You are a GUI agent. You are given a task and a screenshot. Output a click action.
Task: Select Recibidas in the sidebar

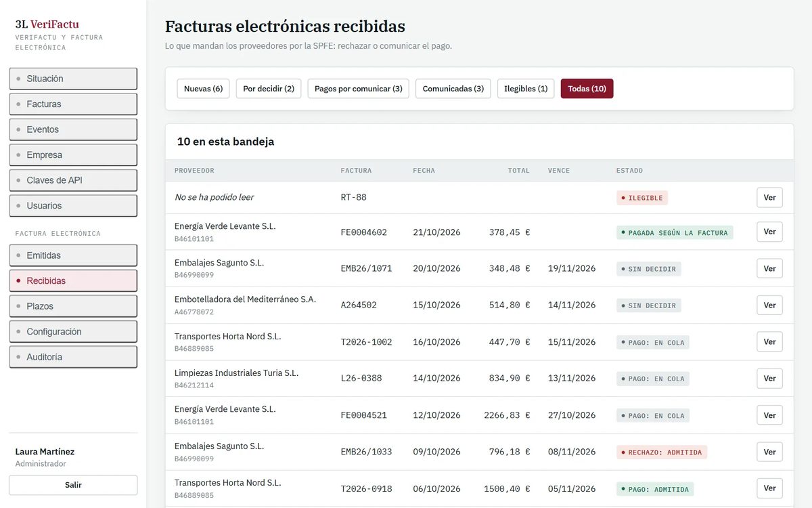(x=73, y=280)
